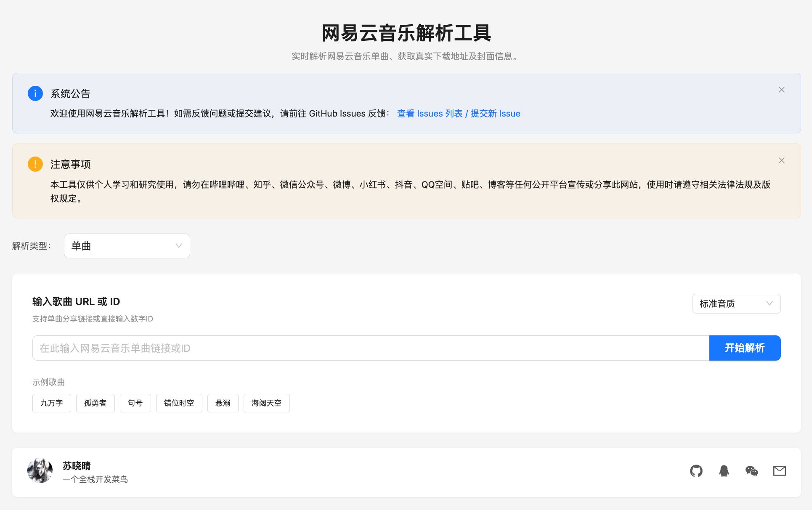812x510 pixels.
Task: Open the 解析类型 单曲 dropdown
Action: pos(127,246)
